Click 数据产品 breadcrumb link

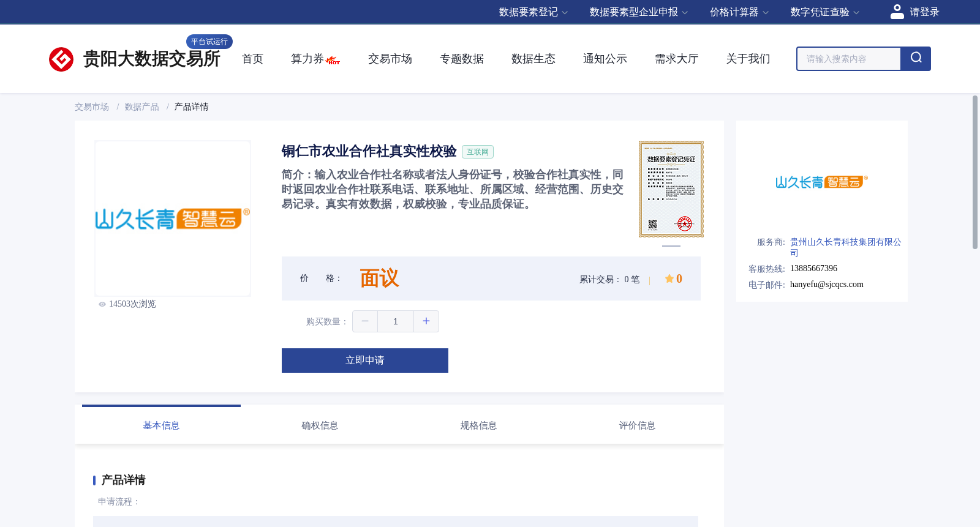(141, 107)
